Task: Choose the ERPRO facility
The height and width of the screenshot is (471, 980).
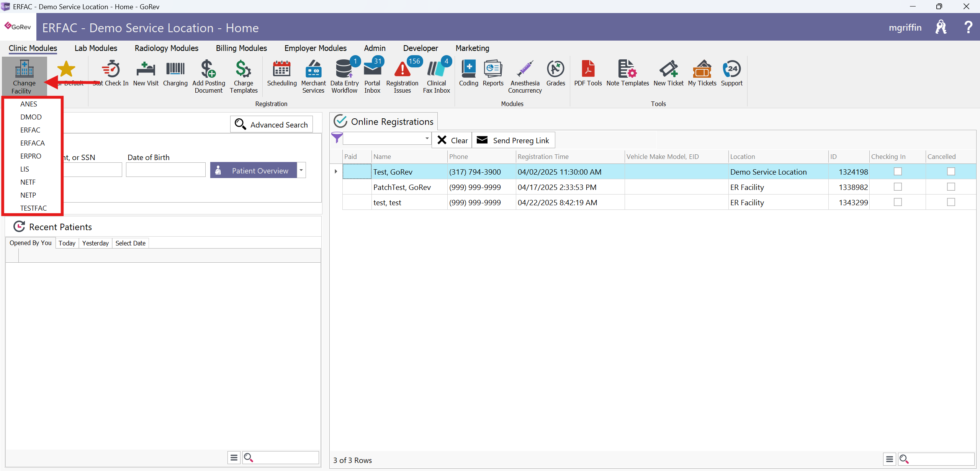Action: click(x=31, y=156)
